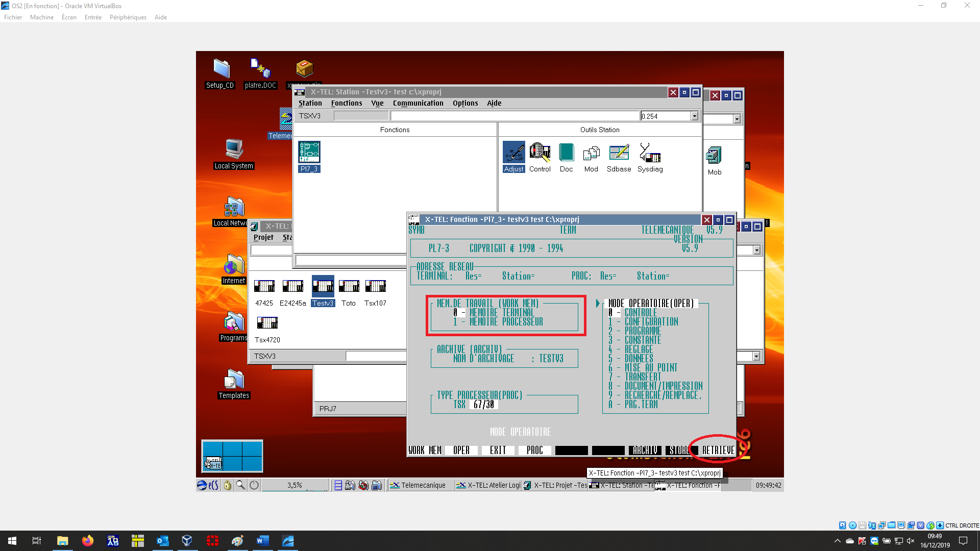Select the PL7_3 function icon
Viewport: 980px width, 551px height.
(309, 153)
